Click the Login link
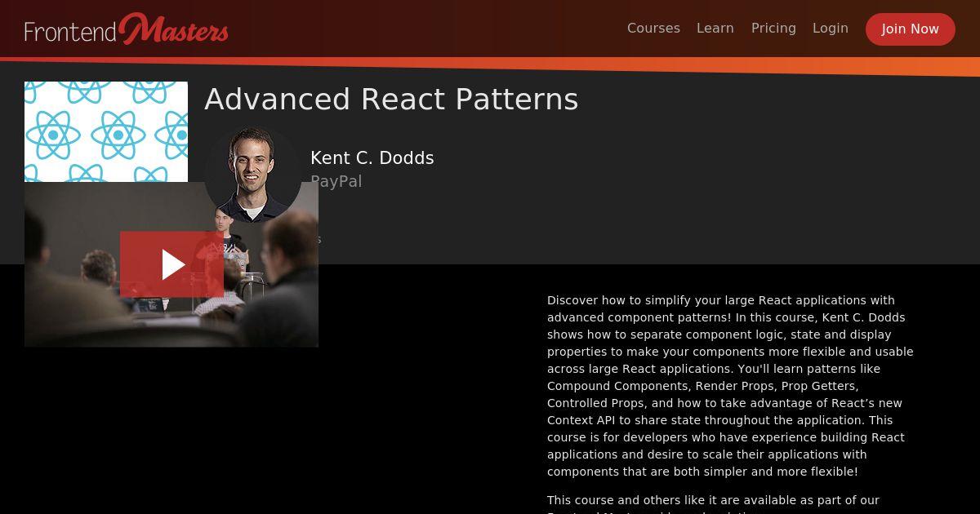Screen dimensions: 980x514 pos(831,29)
